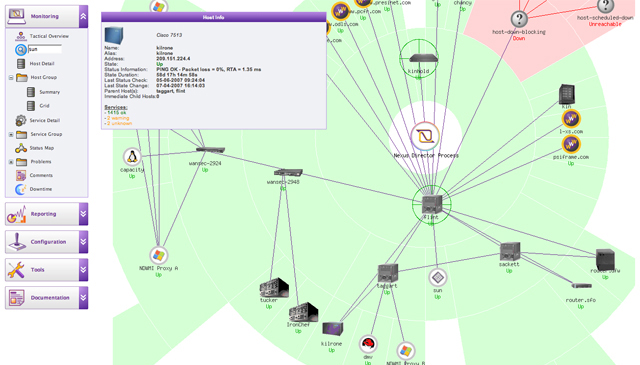This screenshot has width=640, height=365.
Task: Select the flint host node
Action: click(432, 204)
